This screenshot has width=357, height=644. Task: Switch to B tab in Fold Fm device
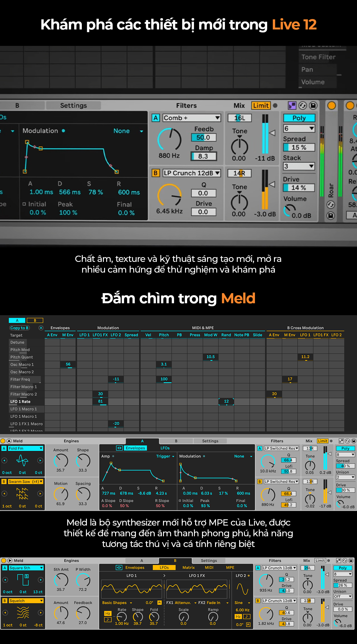tap(176, 441)
